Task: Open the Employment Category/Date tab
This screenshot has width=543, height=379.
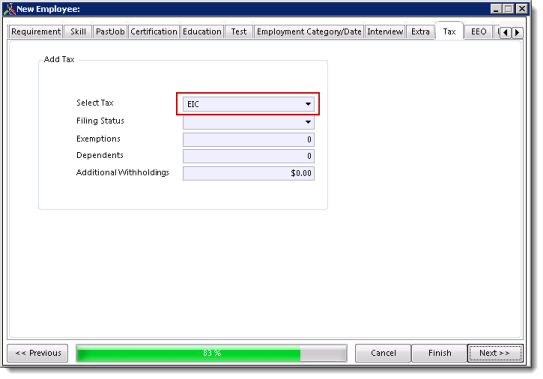Action: tap(309, 32)
